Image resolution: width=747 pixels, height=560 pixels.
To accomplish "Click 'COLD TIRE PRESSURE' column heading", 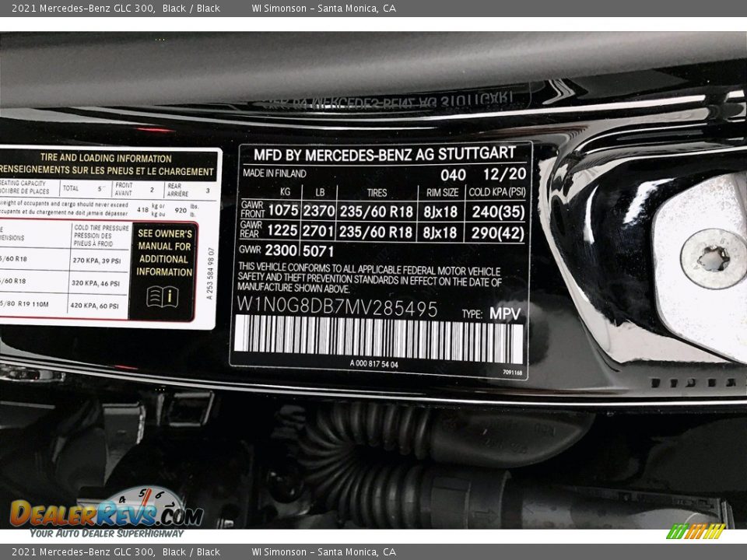I will coord(101,228).
